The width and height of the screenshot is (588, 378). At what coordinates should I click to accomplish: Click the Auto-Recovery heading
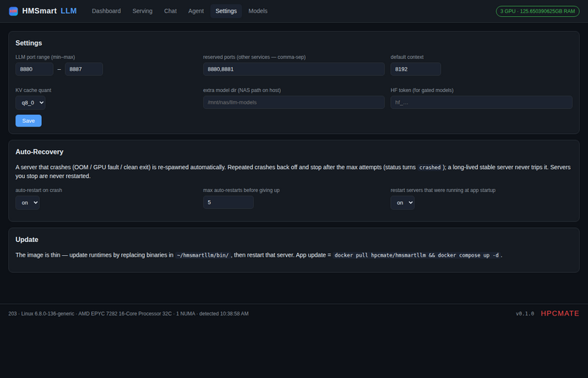point(40,152)
